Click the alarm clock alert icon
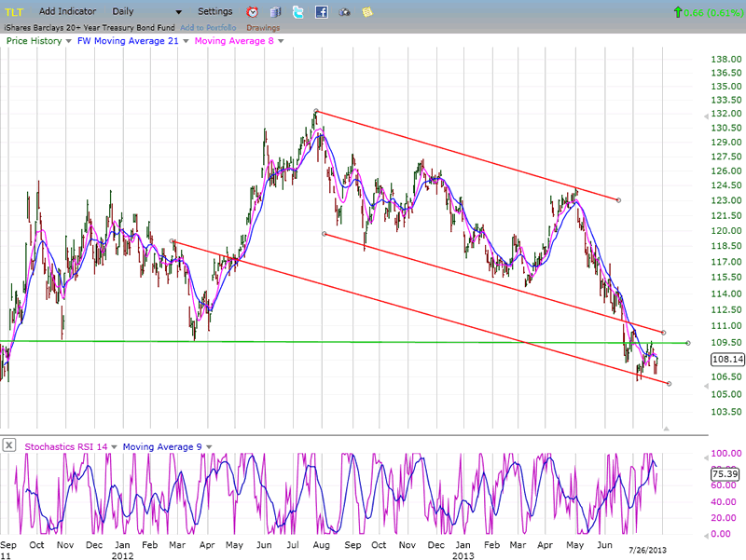Image resolution: width=746 pixels, height=560 pixels. click(x=252, y=12)
